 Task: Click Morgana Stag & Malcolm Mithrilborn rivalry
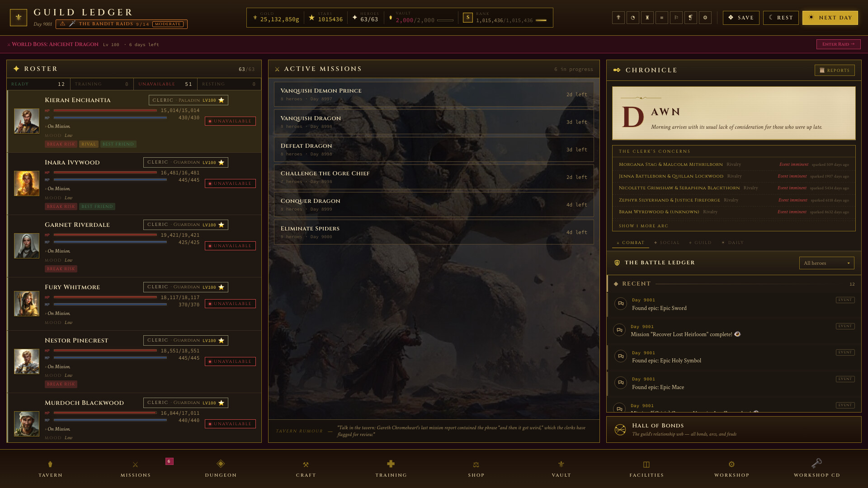[x=733, y=164]
